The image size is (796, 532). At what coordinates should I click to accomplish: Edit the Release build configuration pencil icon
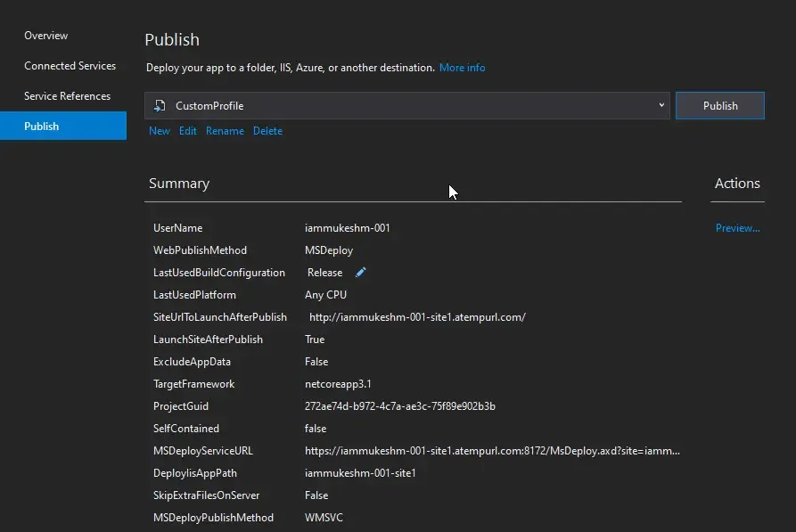[359, 273]
